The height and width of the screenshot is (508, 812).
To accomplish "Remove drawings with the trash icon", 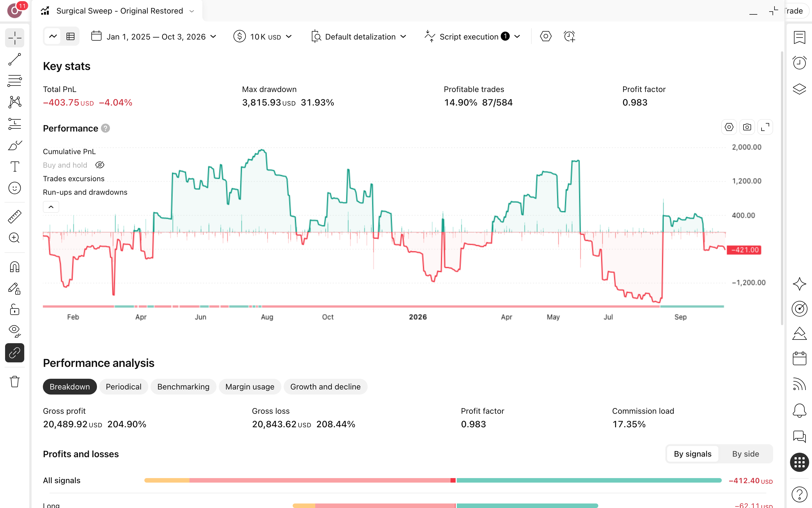I will pyautogui.click(x=15, y=382).
